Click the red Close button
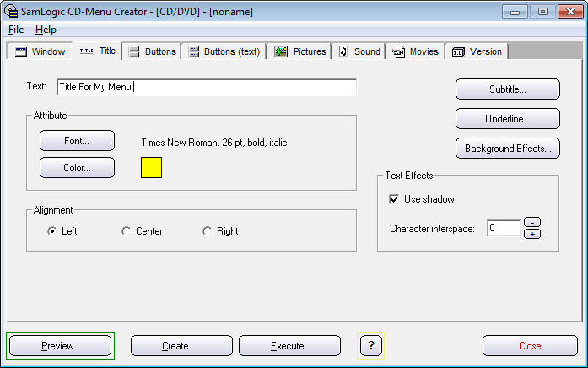Image resolution: width=588 pixels, height=368 pixels. click(x=530, y=346)
